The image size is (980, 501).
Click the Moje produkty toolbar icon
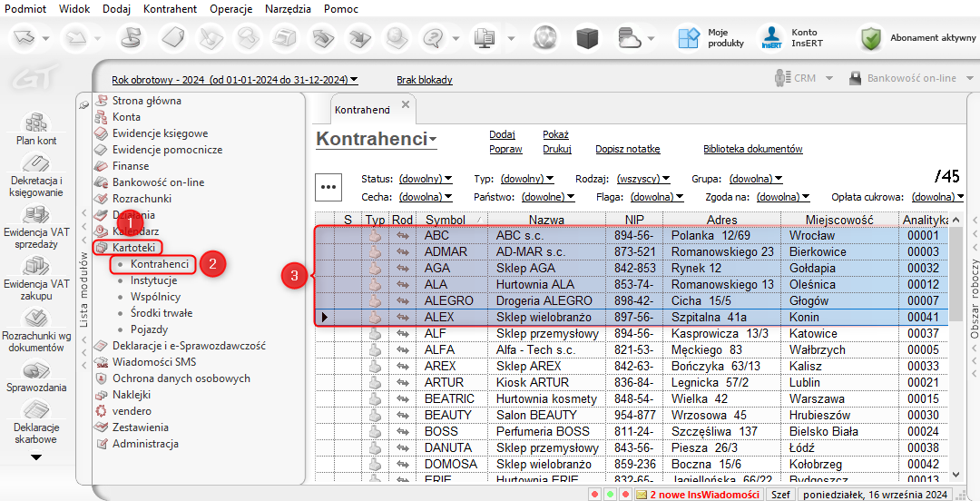(x=687, y=38)
